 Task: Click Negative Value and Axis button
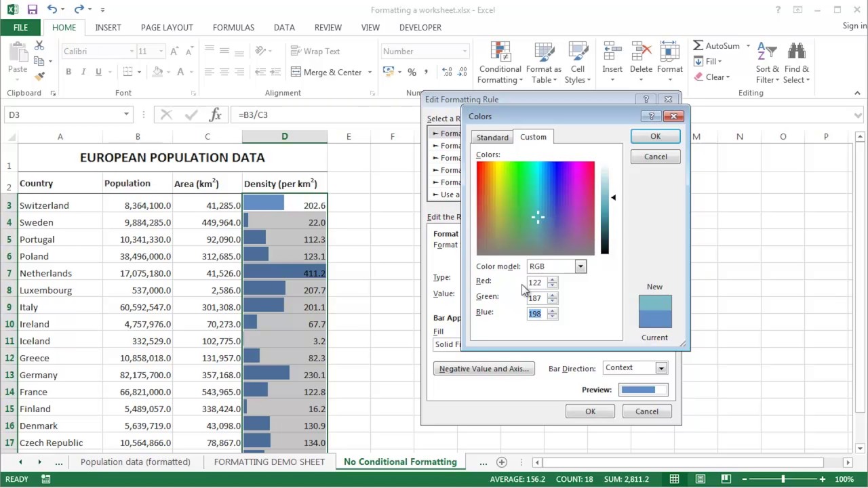(484, 369)
